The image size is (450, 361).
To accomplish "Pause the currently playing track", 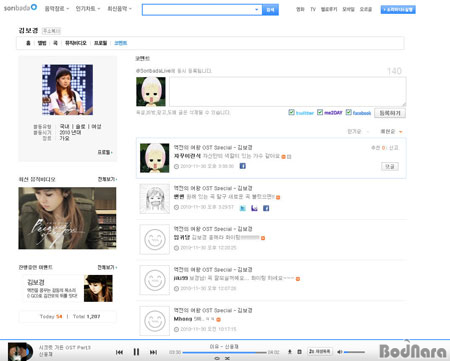I will (136, 352).
